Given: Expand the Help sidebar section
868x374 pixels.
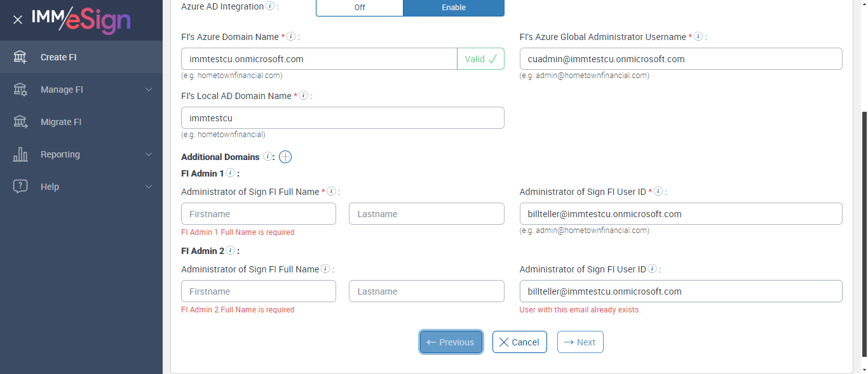Looking at the screenshot, I should 81,187.
